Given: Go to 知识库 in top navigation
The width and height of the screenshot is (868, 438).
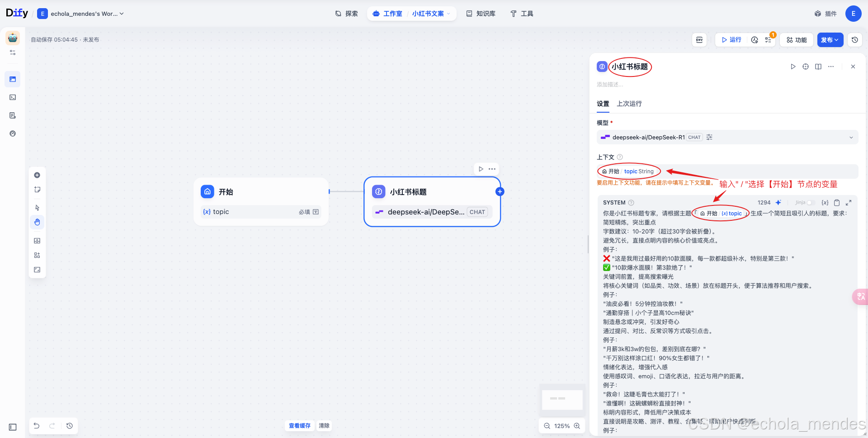Looking at the screenshot, I should [481, 14].
